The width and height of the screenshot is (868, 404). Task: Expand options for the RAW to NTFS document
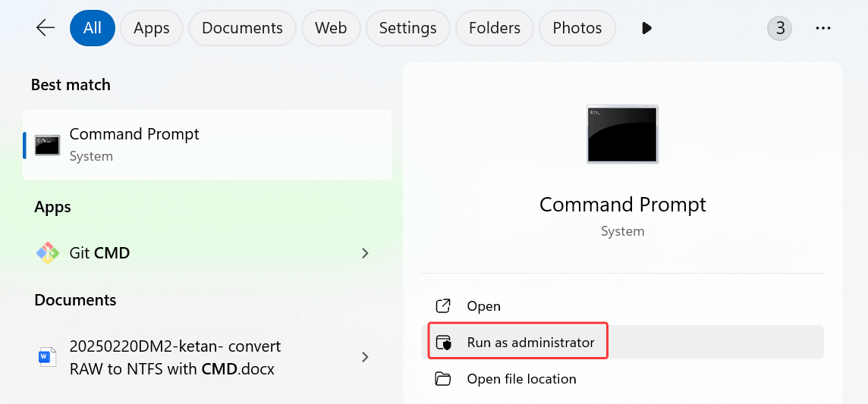365,357
